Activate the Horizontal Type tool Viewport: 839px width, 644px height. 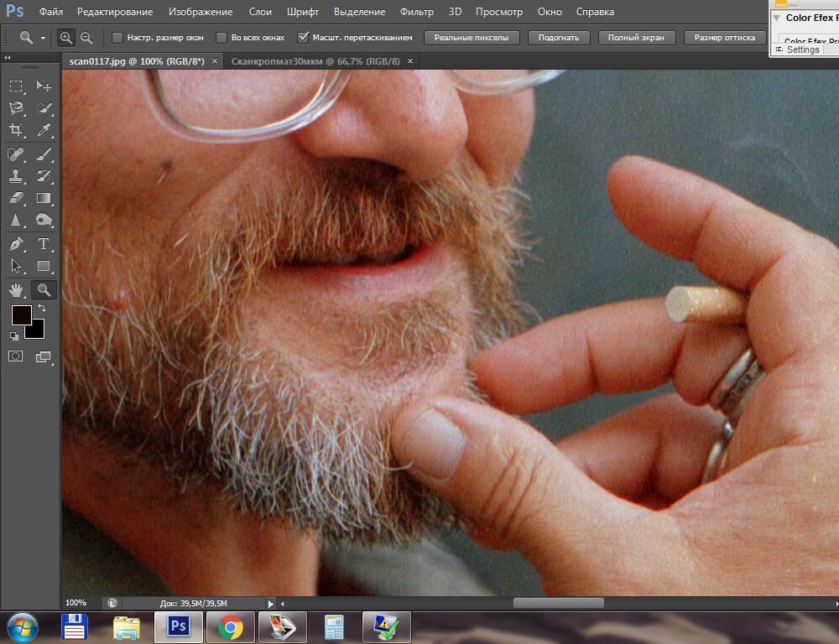pyautogui.click(x=44, y=244)
